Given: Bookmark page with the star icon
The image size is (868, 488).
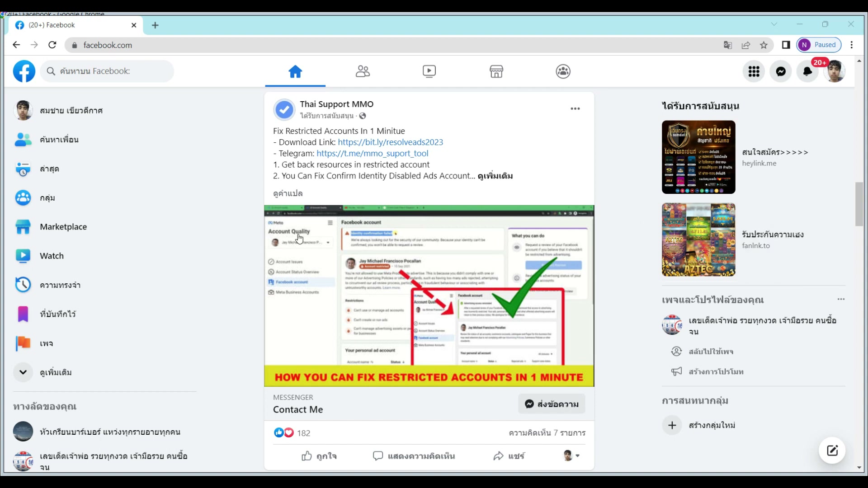Looking at the screenshot, I should (764, 45).
